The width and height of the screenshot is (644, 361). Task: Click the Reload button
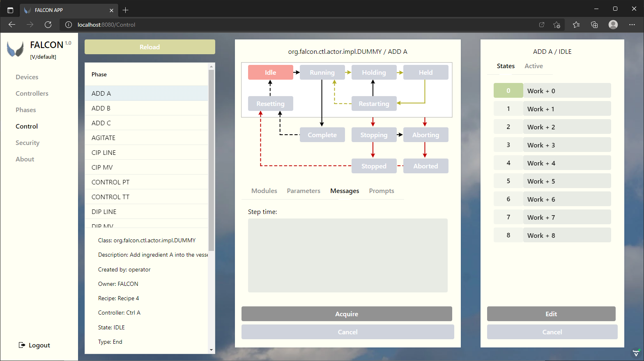(150, 47)
